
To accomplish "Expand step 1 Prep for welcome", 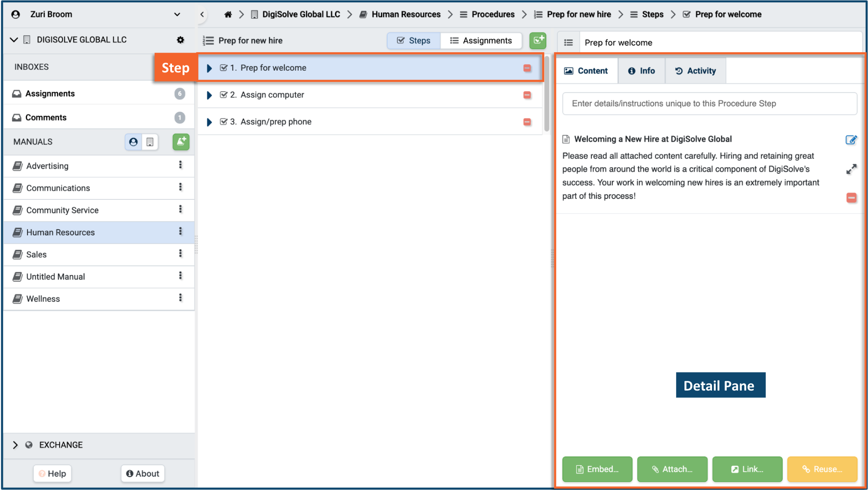I will (x=209, y=68).
